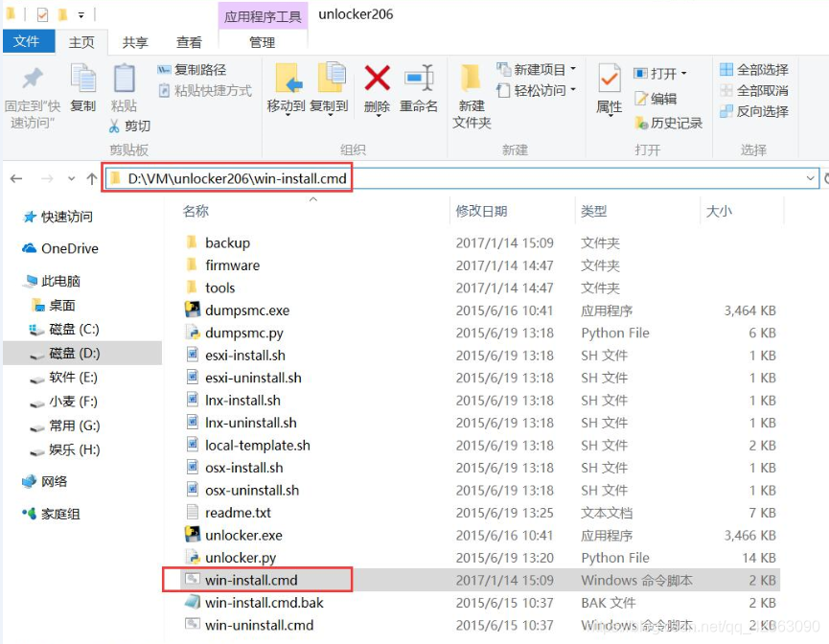Screen dimensions: 829x644
Task: Select This PC (此电脑)
Action: 52,281
